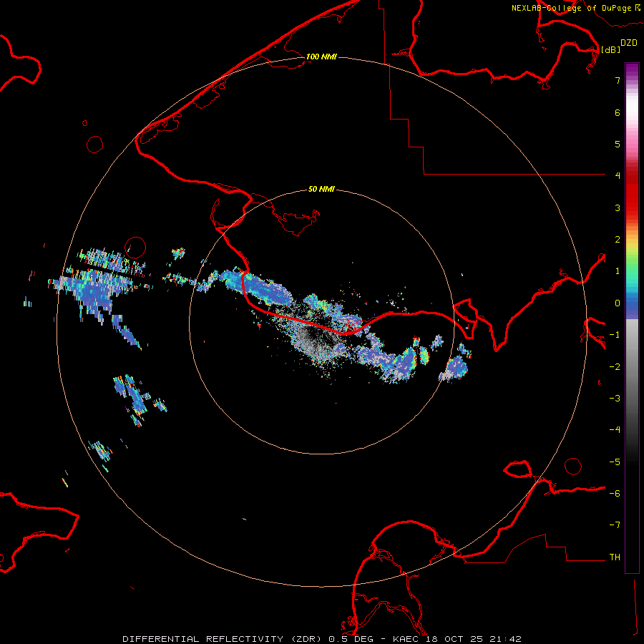Click the 7 dB value on color scale

[618, 80]
